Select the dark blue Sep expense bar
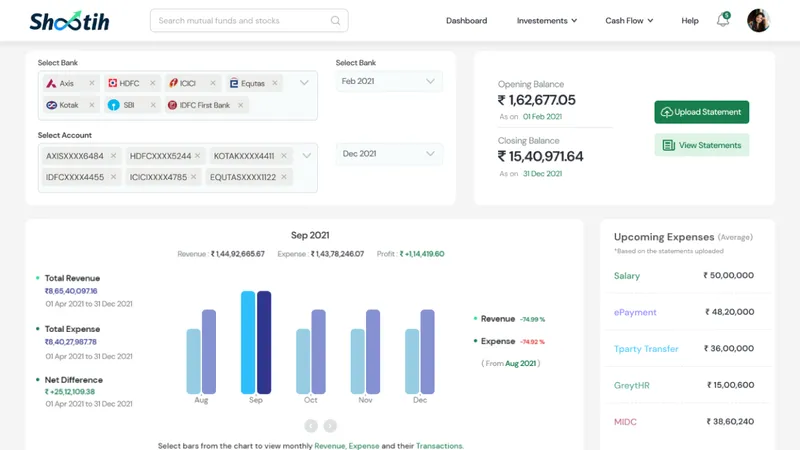The image size is (800, 450). point(264,342)
